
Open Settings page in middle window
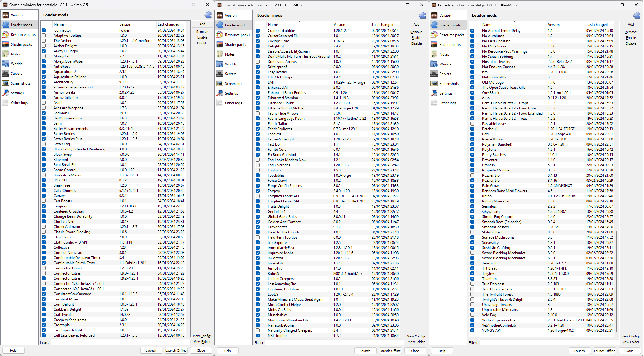(233, 93)
